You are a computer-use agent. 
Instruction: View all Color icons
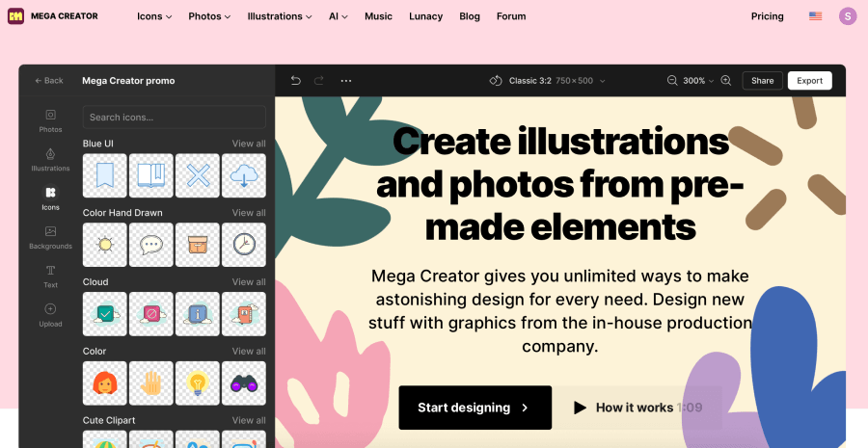click(x=249, y=351)
